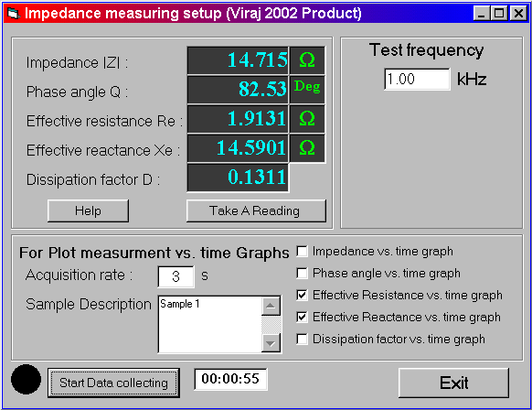Start Data collecting
532x410 pixels.
pos(113,383)
